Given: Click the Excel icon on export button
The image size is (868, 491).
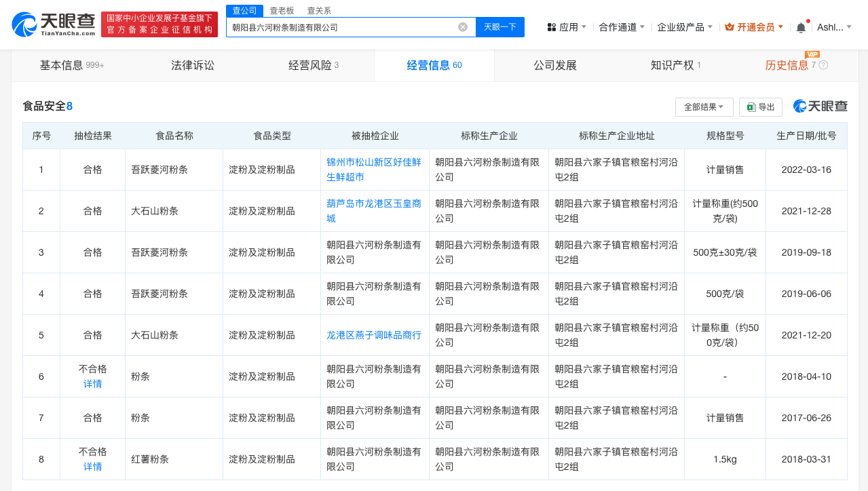Looking at the screenshot, I should [751, 107].
